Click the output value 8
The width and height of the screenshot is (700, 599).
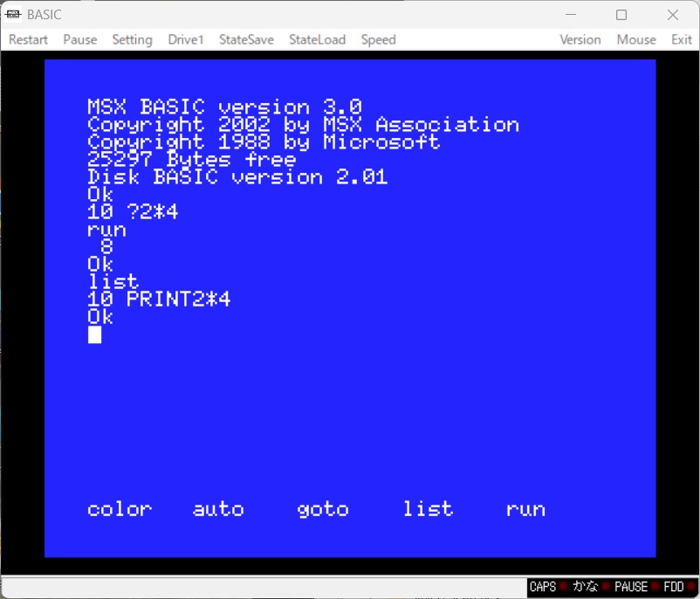(x=106, y=246)
